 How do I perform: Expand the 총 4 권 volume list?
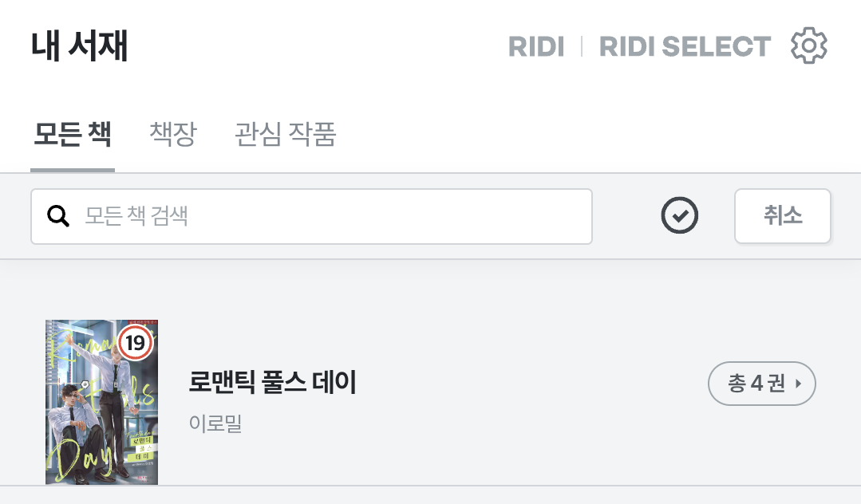click(761, 384)
